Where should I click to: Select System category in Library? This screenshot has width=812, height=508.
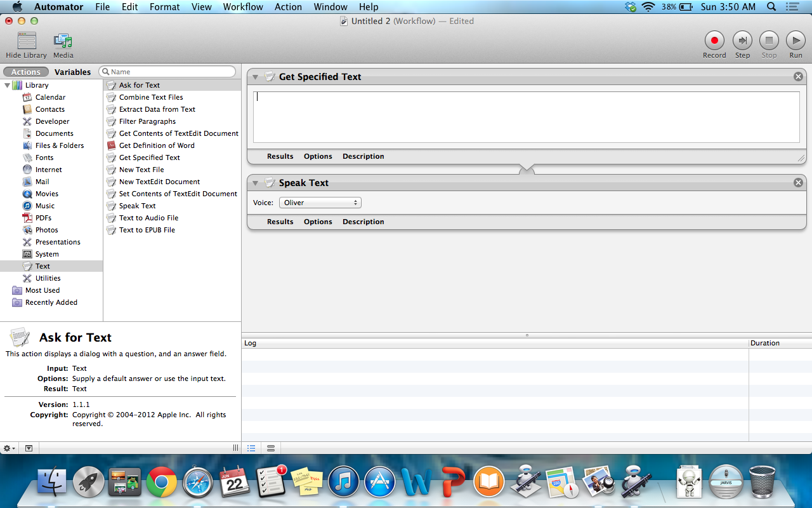47,254
